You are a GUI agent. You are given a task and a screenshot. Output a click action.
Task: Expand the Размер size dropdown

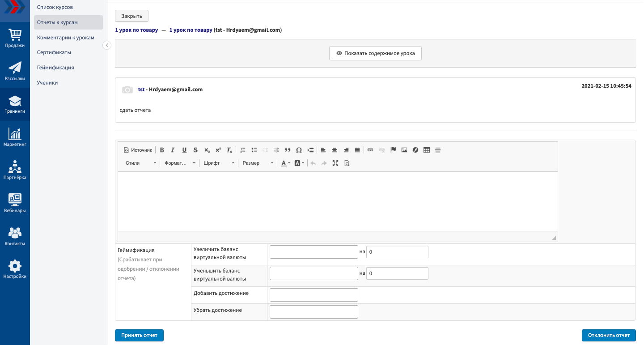[x=258, y=163]
